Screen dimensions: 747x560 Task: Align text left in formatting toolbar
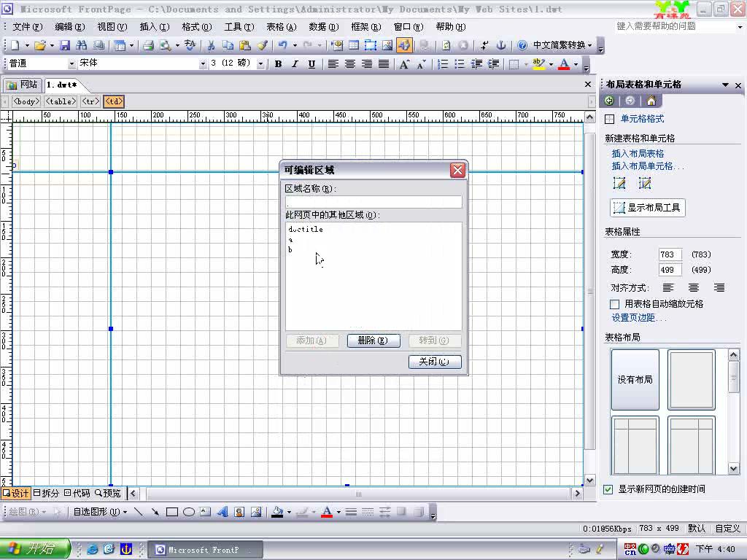click(333, 64)
